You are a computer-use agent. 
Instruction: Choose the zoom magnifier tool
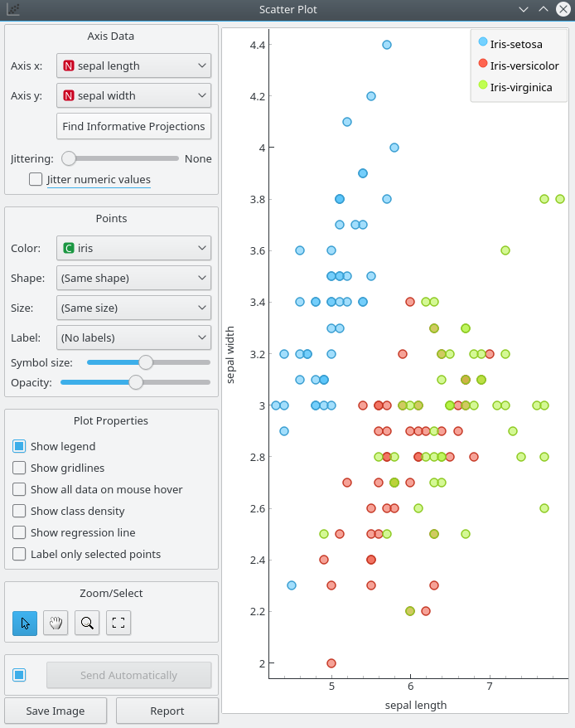tap(87, 623)
